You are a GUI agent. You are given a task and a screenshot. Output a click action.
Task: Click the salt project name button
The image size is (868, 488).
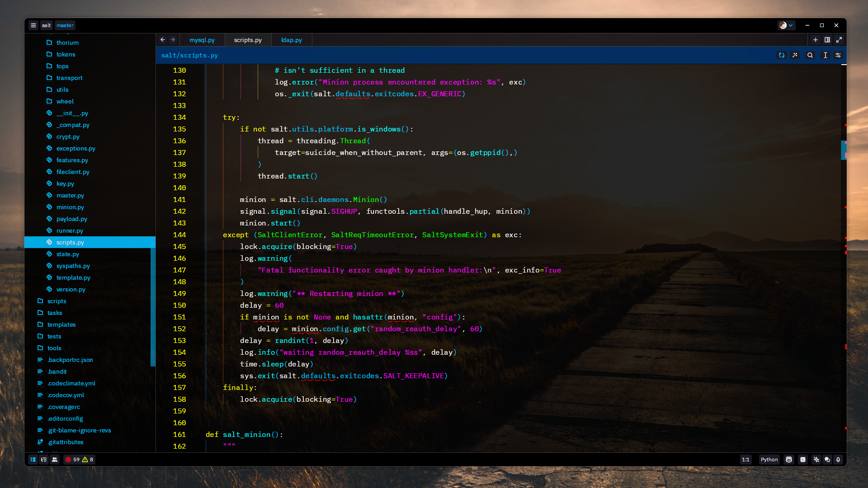click(47, 25)
